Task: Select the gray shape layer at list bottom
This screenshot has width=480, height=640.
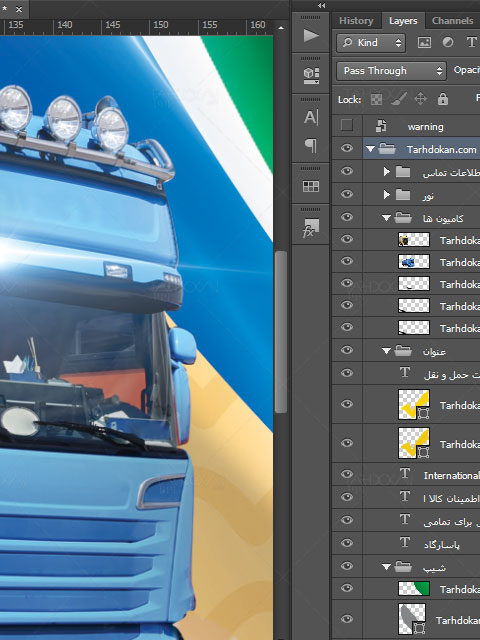Action: tap(412, 619)
